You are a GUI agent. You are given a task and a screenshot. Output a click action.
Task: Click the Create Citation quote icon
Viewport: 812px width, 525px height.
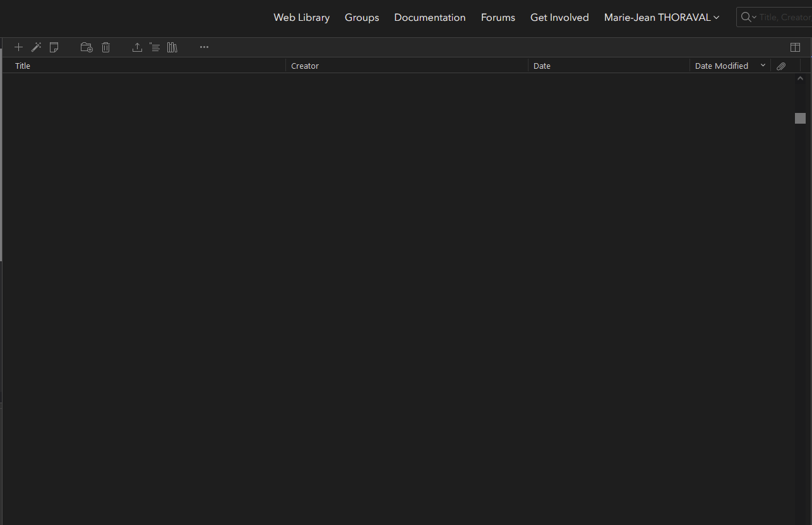coord(155,47)
